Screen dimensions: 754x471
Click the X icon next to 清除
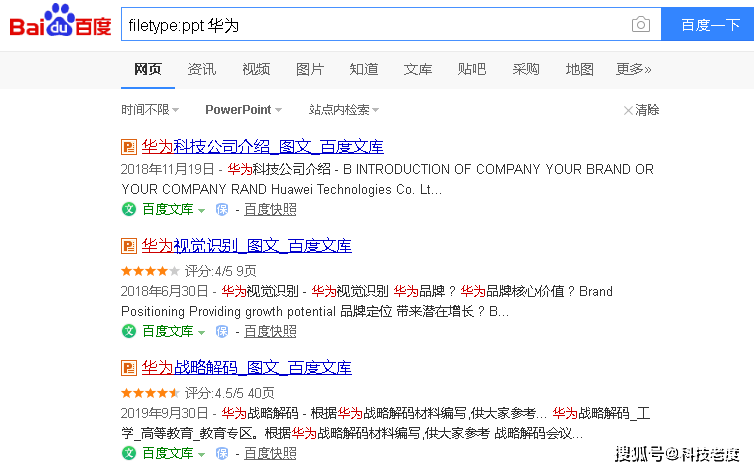(x=628, y=111)
